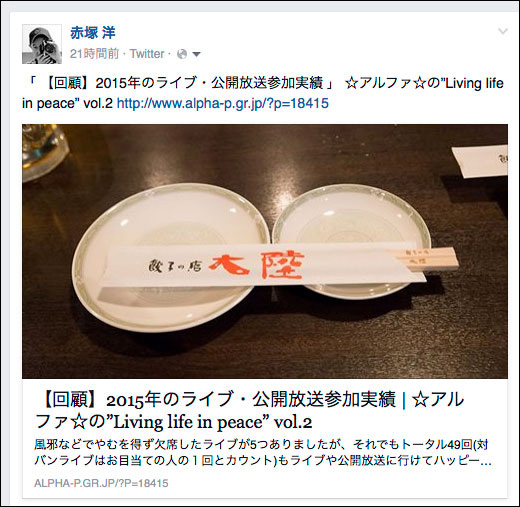Click the second line of the link description

[x=263, y=460]
